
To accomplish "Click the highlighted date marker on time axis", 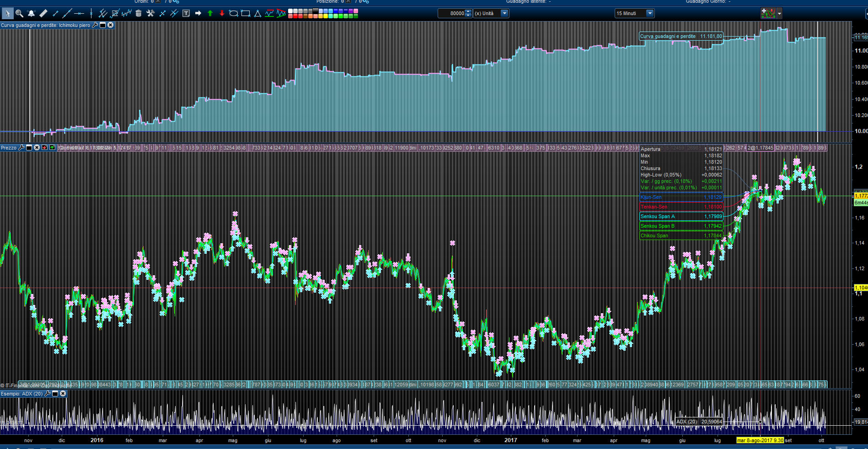I will click(x=760, y=440).
